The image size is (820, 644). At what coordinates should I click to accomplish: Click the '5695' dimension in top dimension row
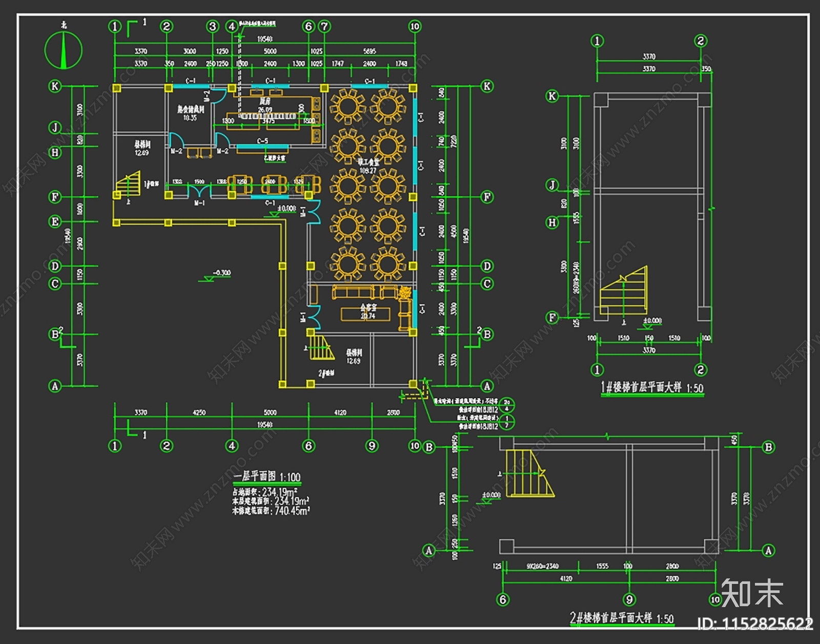tap(369, 51)
